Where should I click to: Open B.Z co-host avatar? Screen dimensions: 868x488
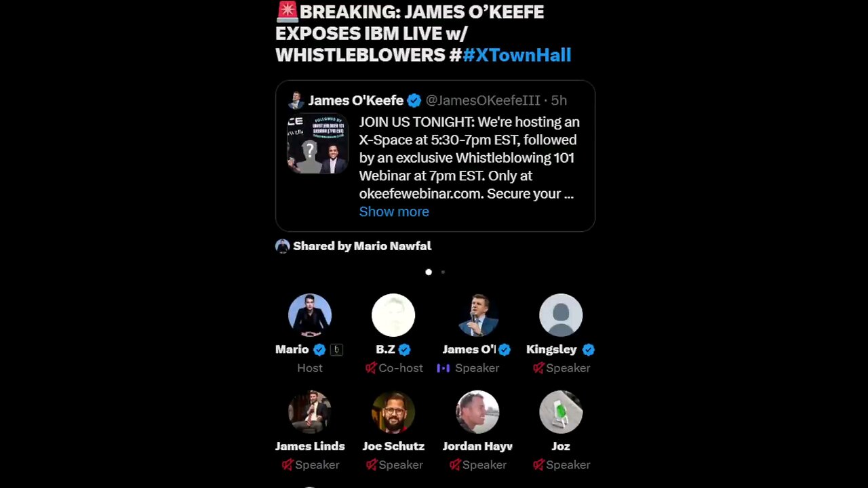point(393,315)
